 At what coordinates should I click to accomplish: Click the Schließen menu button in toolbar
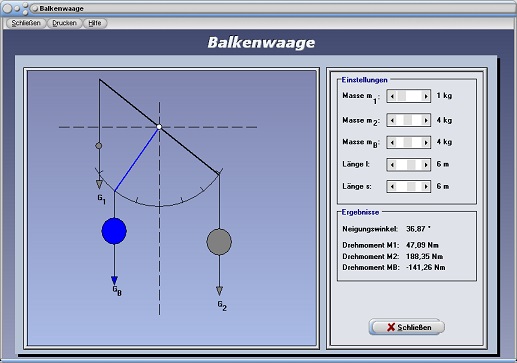click(26, 23)
